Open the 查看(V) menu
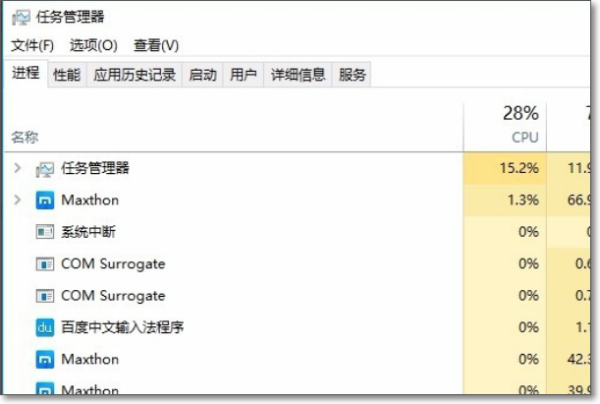600x404 pixels. tap(156, 46)
